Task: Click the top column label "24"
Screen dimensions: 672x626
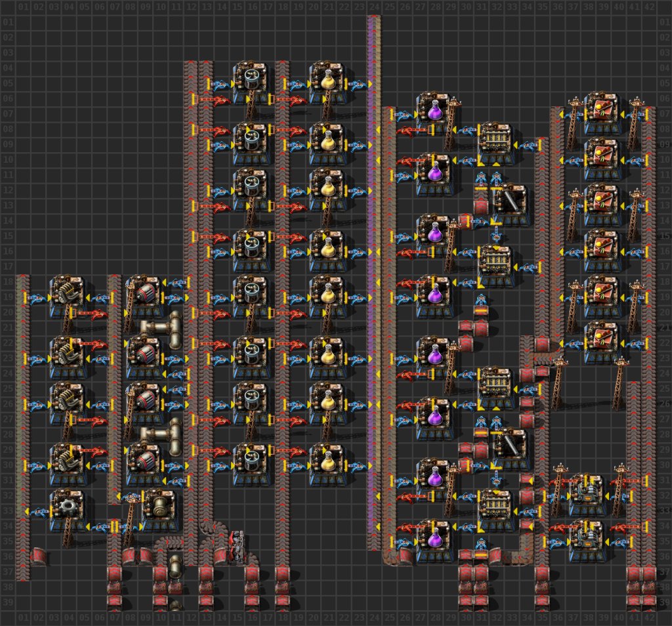Action: pos(374,7)
